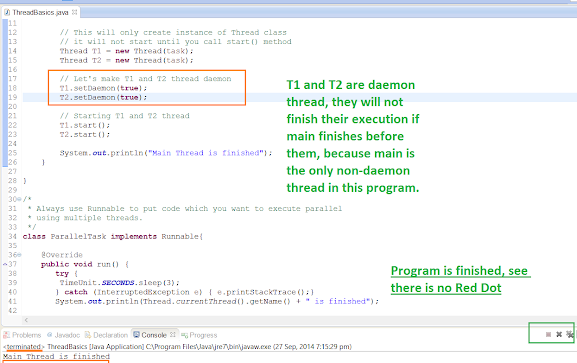Screen dimensions: 577x363
Task: Click the 'T2.start();' line
Action: pyautogui.click(x=85, y=134)
